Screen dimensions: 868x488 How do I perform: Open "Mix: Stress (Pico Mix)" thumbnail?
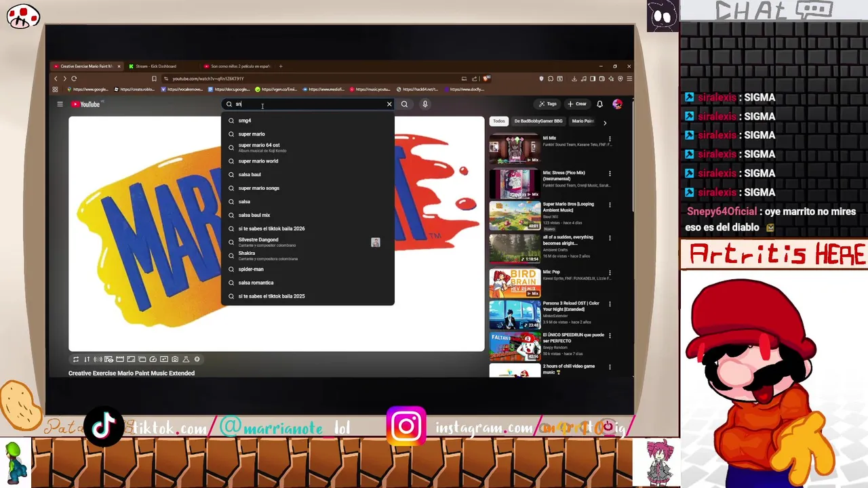coord(515,183)
